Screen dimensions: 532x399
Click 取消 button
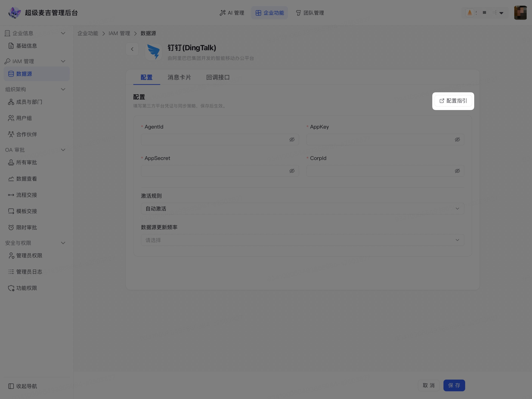coord(429,385)
